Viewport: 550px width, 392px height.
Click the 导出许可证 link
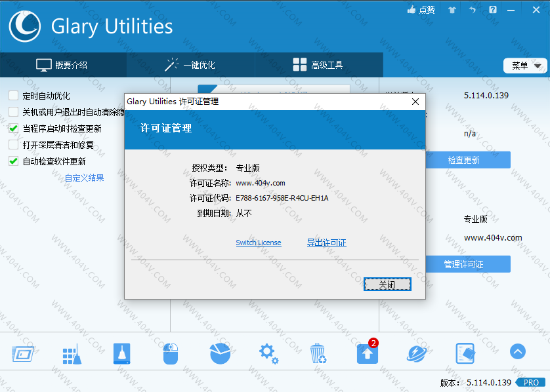point(326,243)
